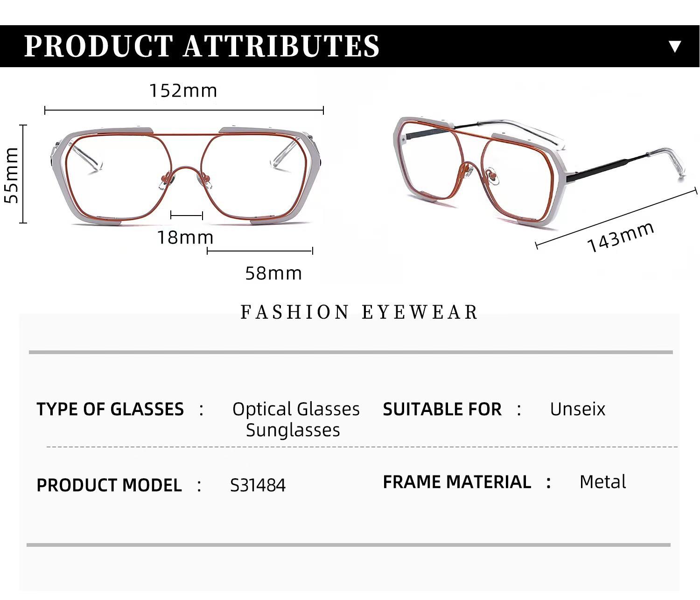Select the front-view glasses image

(x=185, y=175)
